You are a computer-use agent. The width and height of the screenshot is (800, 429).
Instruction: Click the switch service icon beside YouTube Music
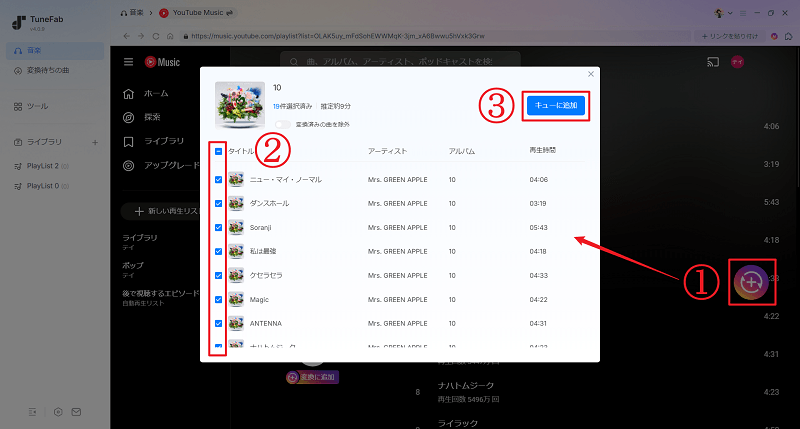click(x=230, y=13)
